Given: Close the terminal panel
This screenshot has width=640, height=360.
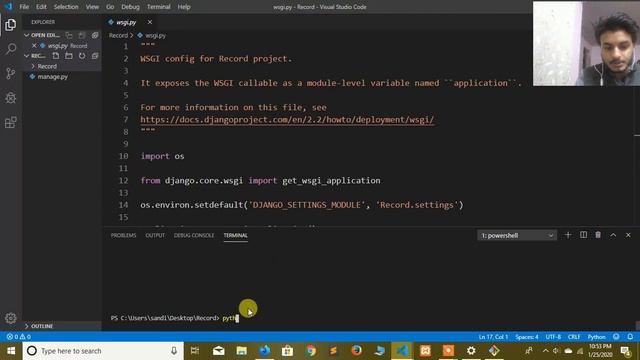Looking at the screenshot, I should [x=628, y=235].
